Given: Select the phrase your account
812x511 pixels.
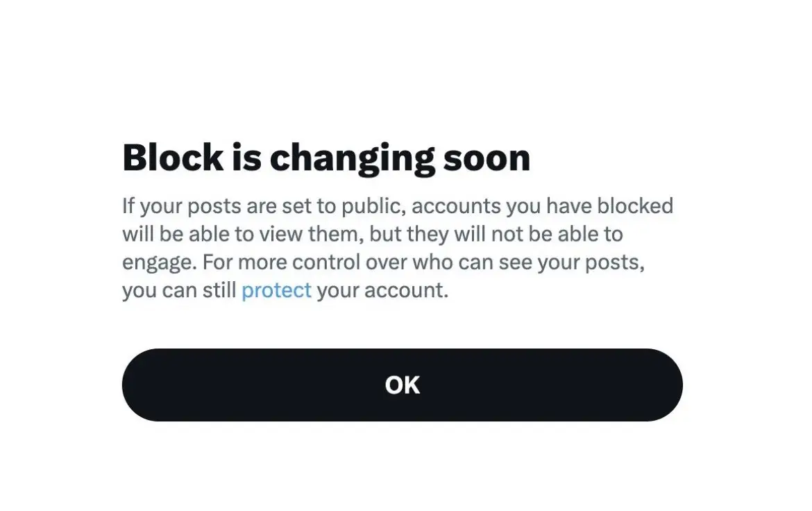Looking at the screenshot, I should pyautogui.click(x=384, y=290).
